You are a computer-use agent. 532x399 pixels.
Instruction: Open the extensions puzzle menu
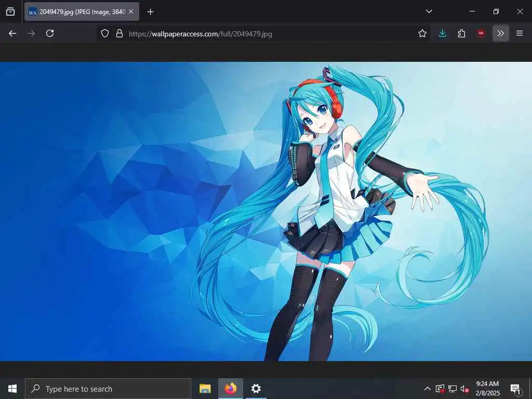click(461, 33)
